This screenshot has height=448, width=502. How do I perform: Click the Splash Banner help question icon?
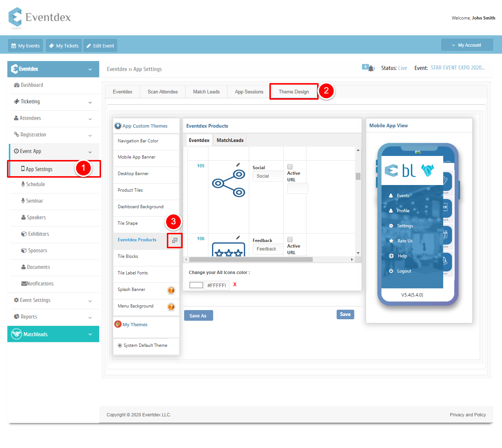[171, 290]
